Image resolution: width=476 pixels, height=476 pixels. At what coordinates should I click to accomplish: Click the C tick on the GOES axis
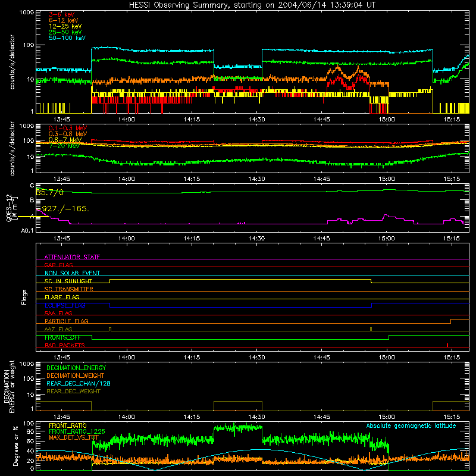pyautogui.click(x=32, y=186)
